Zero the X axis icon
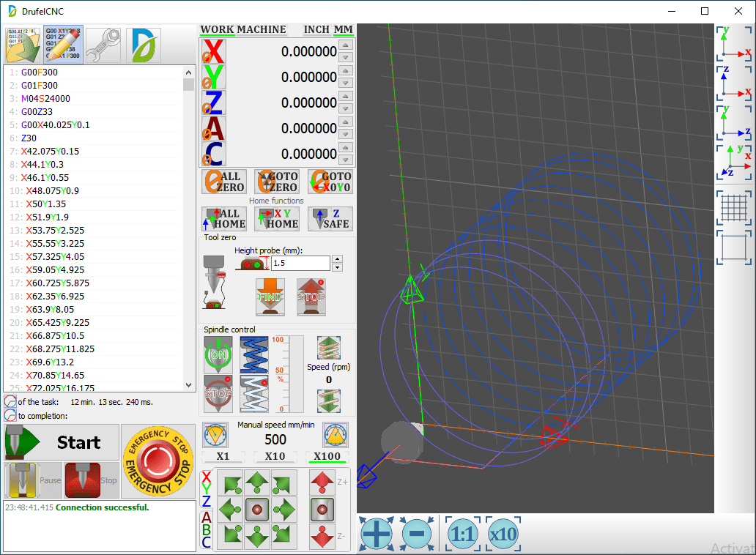The image size is (756, 555). (213, 51)
